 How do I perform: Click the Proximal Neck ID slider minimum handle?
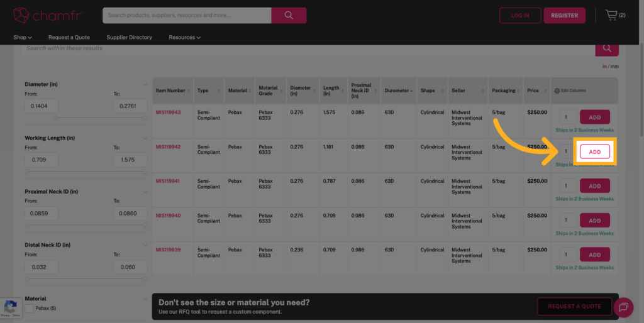27,225
